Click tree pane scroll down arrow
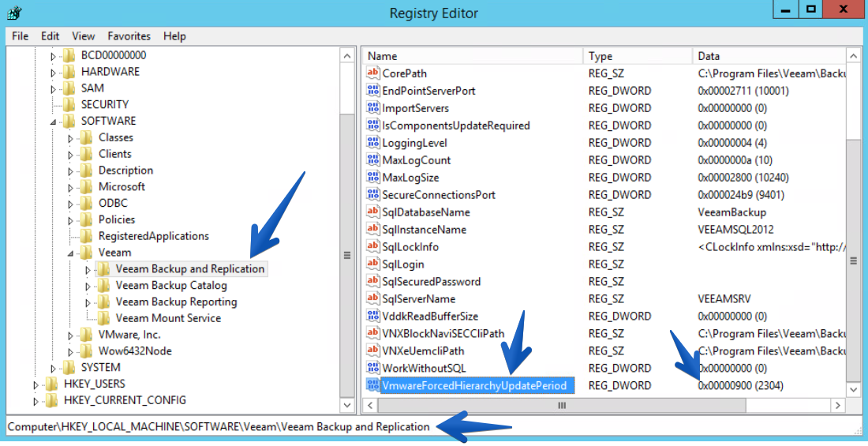868x446 pixels. (347, 405)
